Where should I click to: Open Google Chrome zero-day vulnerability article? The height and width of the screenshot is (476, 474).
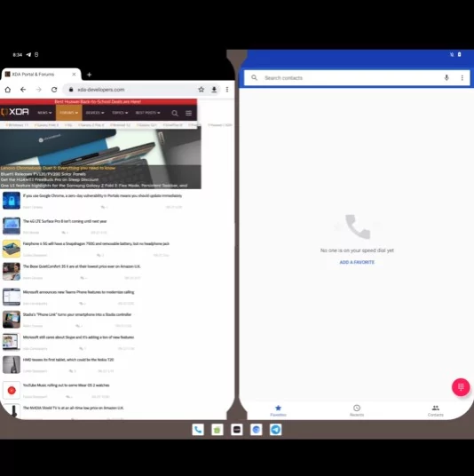(x=102, y=195)
